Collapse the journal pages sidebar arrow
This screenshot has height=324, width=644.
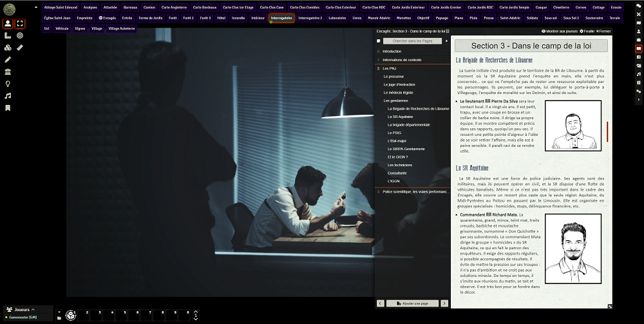click(x=447, y=41)
